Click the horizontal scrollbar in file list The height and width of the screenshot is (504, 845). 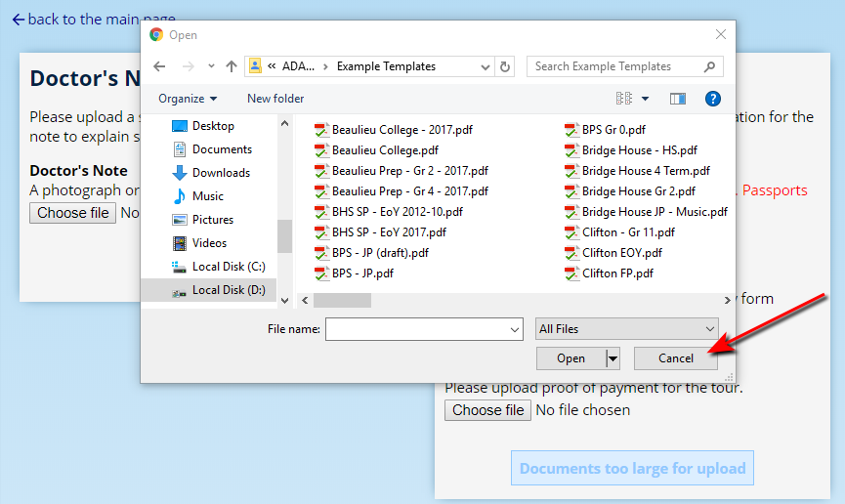(x=342, y=301)
